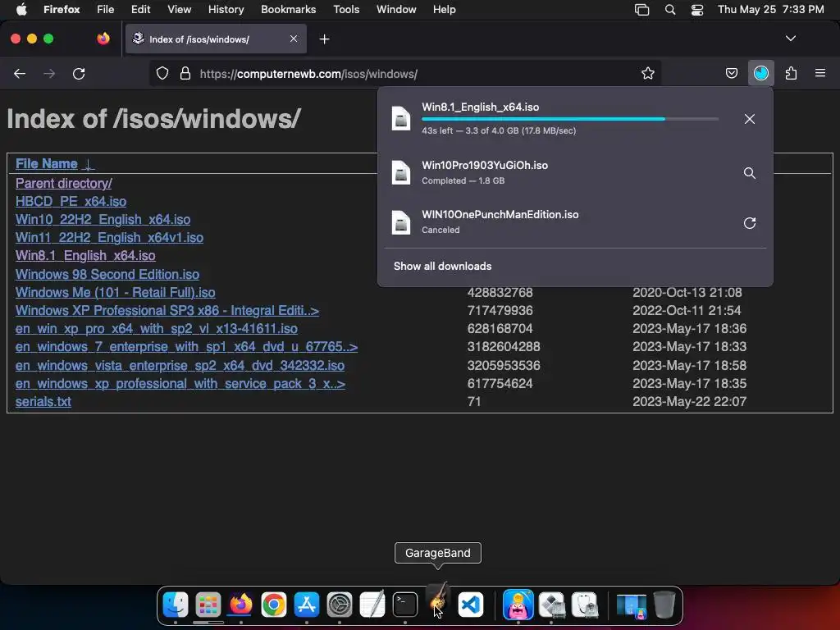Download Windows 98 Second Edition.iso
This screenshot has width=840, height=630.
(x=107, y=274)
